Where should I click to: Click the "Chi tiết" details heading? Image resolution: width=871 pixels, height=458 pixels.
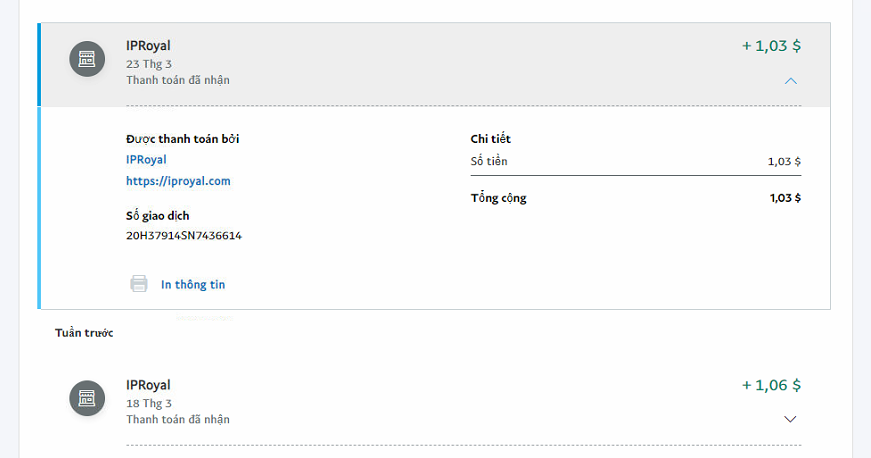491,139
